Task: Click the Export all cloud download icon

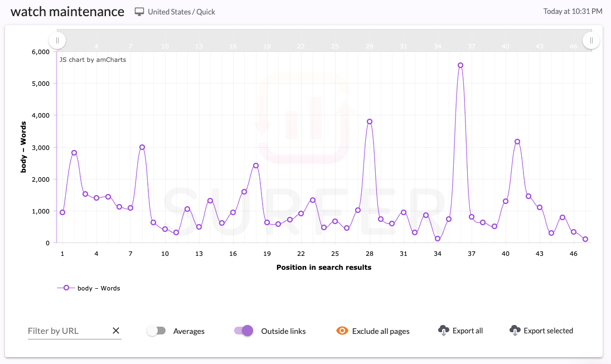Action: (x=443, y=331)
